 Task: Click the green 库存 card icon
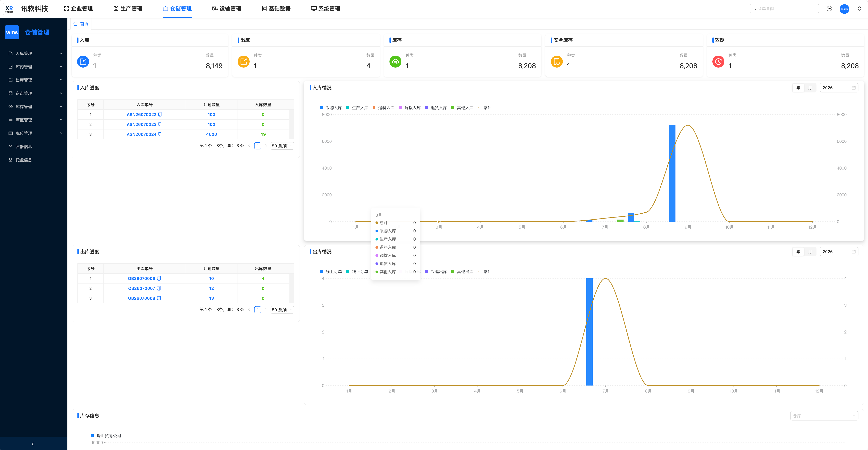[395, 62]
